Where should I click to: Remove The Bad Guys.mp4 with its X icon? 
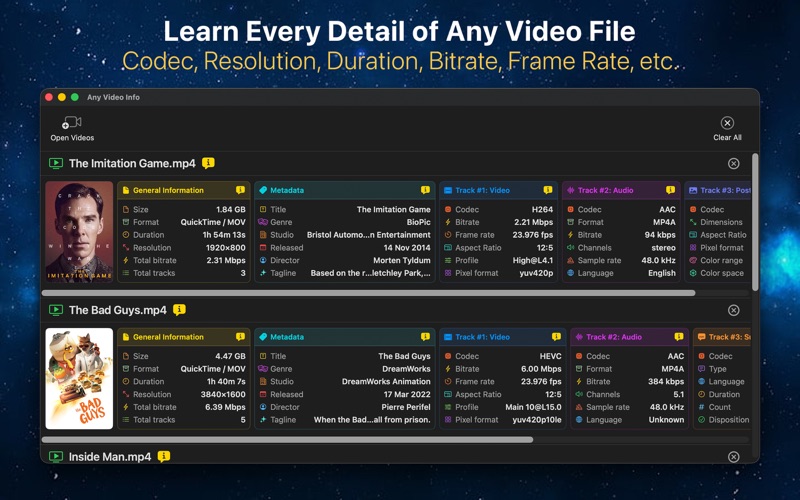pyautogui.click(x=733, y=310)
